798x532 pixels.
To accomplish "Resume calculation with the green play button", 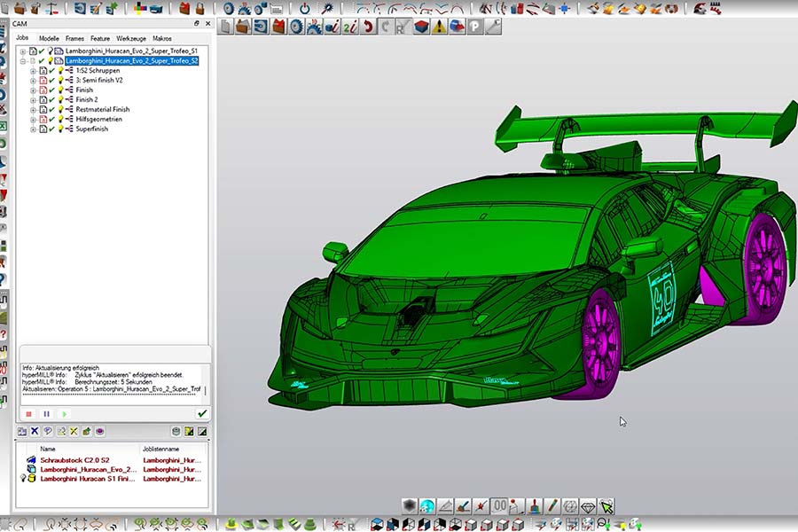I will (x=64, y=414).
